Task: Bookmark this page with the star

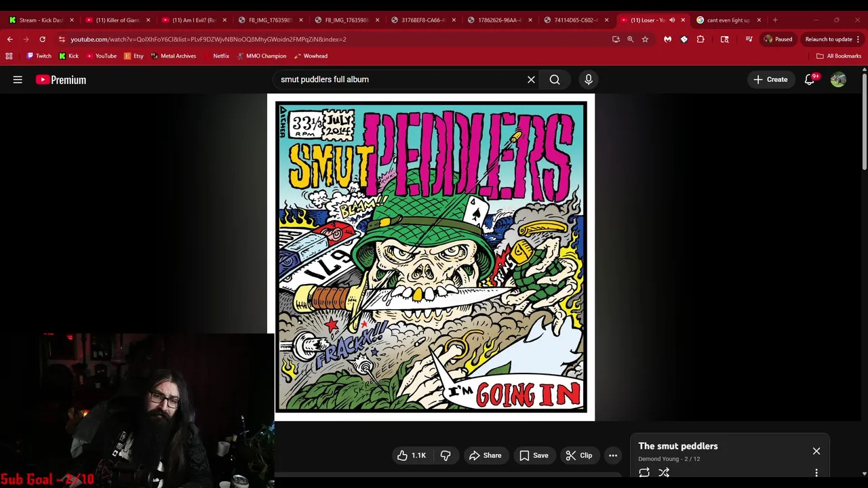Action: 645,39
